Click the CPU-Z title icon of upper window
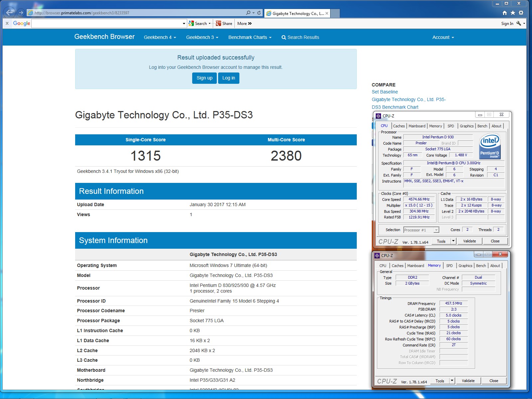Screen dimensions: 532x399 coord(378,116)
